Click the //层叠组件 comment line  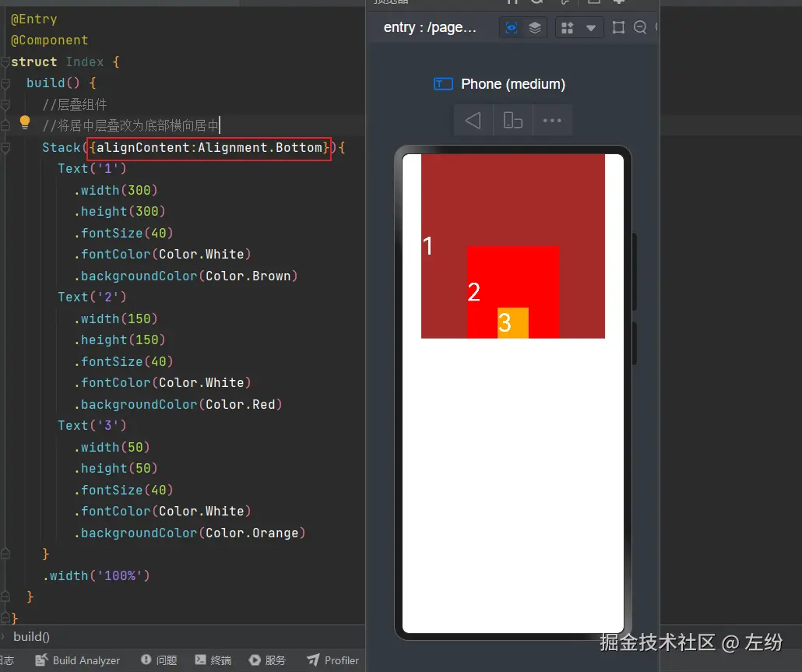(x=75, y=105)
